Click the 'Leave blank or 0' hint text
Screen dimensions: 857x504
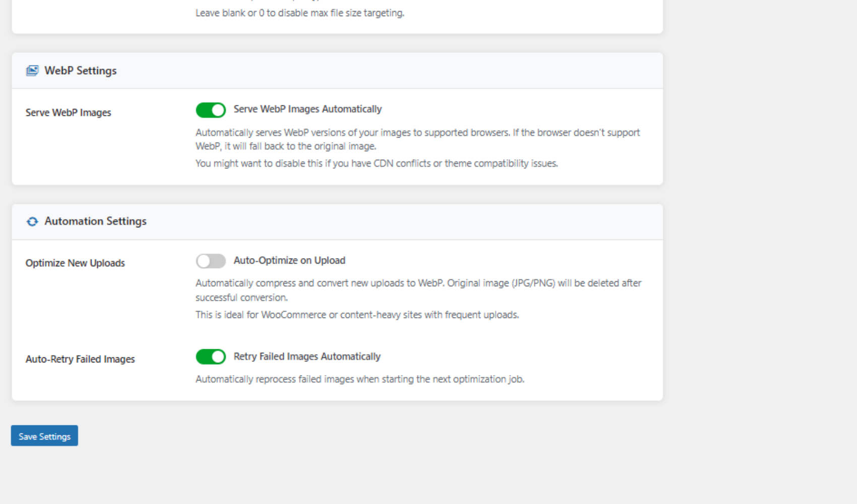[x=300, y=13]
